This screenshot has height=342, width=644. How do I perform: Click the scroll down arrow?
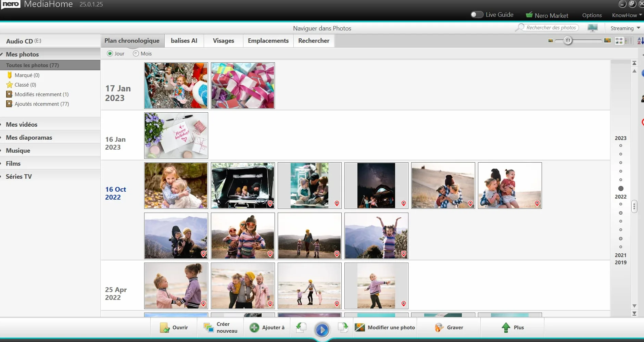[x=634, y=306]
